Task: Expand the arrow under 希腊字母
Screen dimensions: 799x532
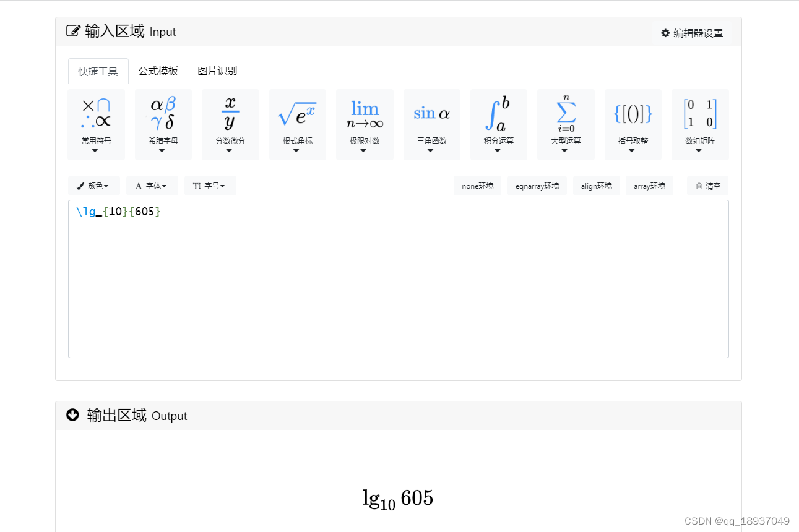Action: (x=162, y=150)
